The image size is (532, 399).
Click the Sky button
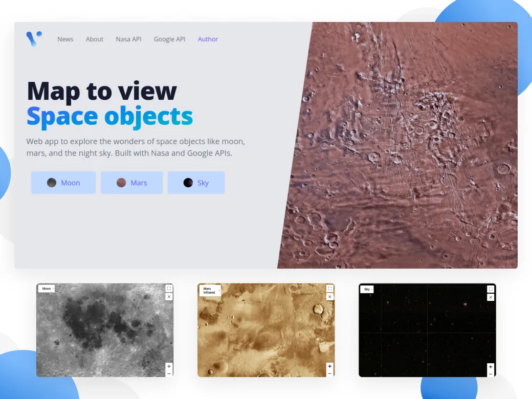pos(196,183)
